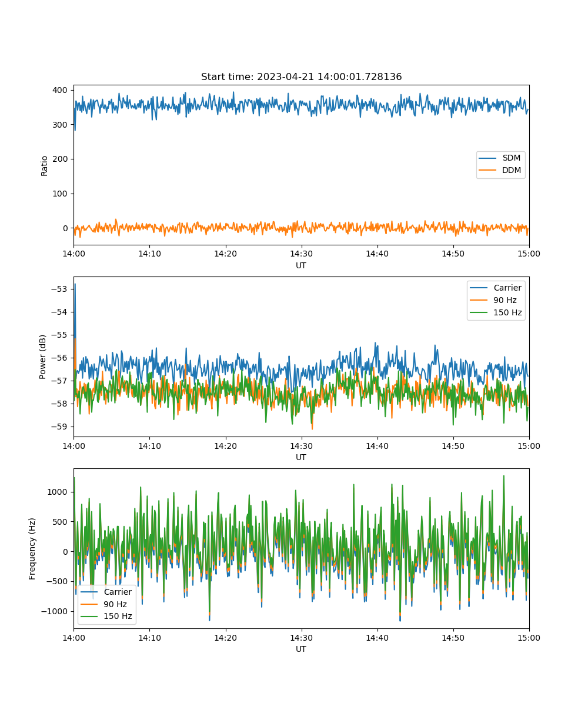The image size is (588, 706).
Task: Click the 14:30 tick under the top plot
Action: pyautogui.click(x=301, y=254)
